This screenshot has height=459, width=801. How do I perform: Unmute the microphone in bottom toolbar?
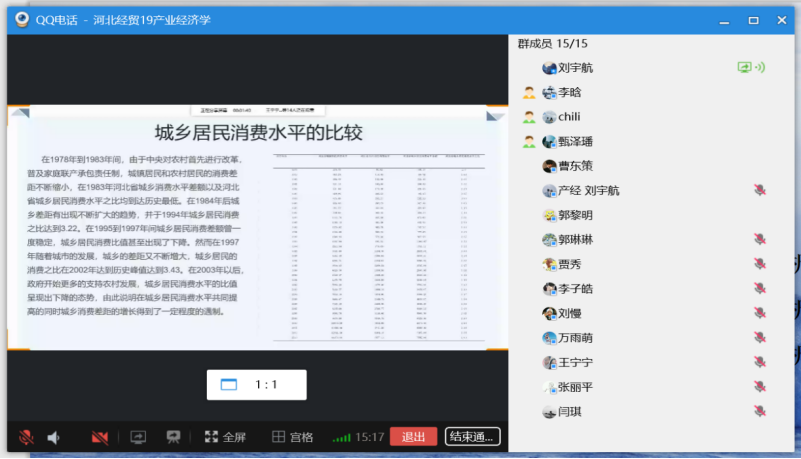tap(26, 437)
